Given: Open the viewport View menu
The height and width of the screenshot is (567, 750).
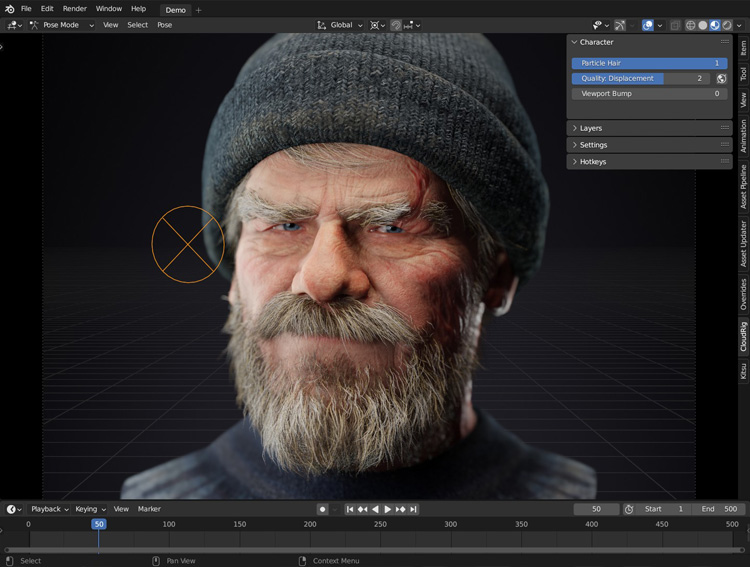Looking at the screenshot, I should tap(110, 25).
